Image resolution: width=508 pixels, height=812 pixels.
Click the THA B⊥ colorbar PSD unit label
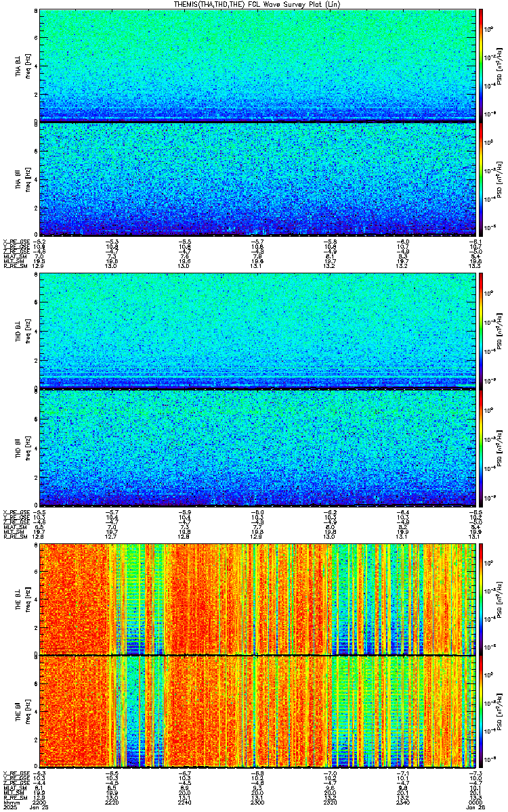tap(499, 65)
